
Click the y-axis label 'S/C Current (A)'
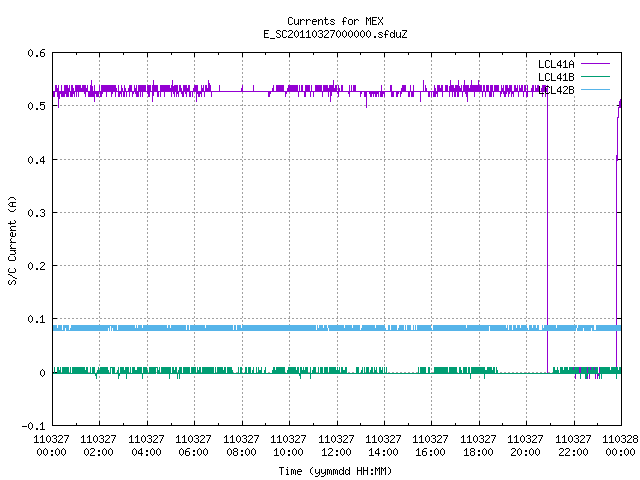12,241
